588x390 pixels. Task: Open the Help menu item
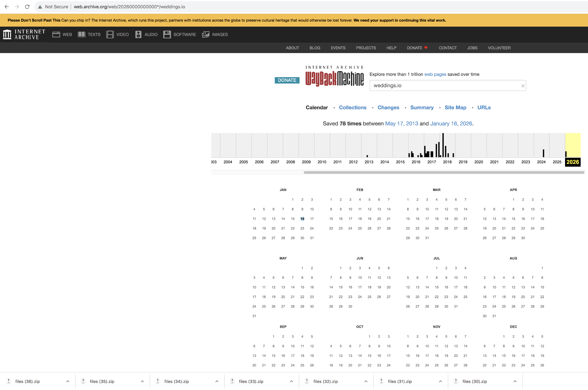391,48
